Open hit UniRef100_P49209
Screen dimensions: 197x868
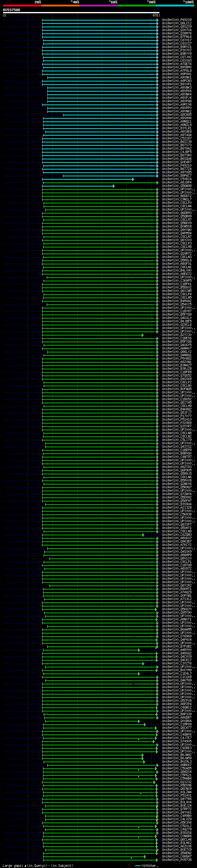point(177,20)
